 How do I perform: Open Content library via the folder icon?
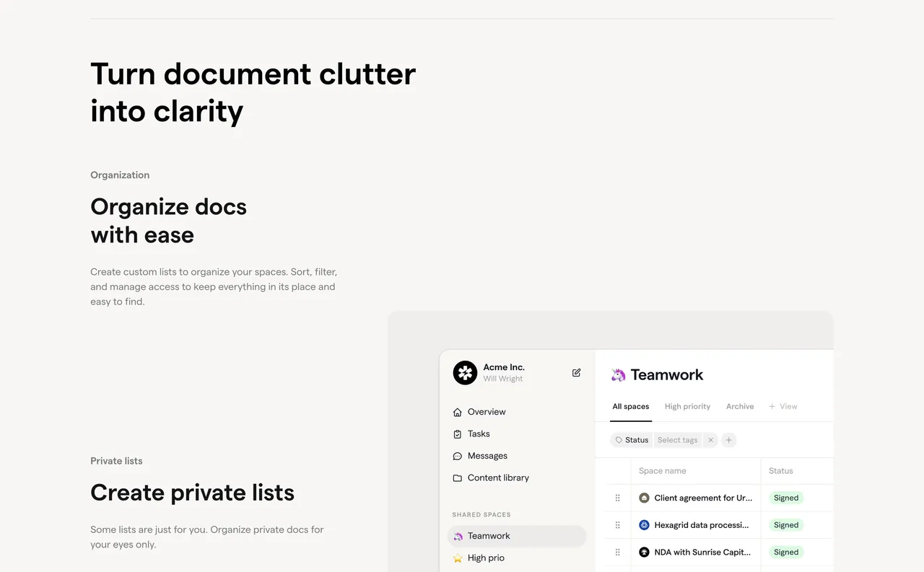tap(457, 478)
